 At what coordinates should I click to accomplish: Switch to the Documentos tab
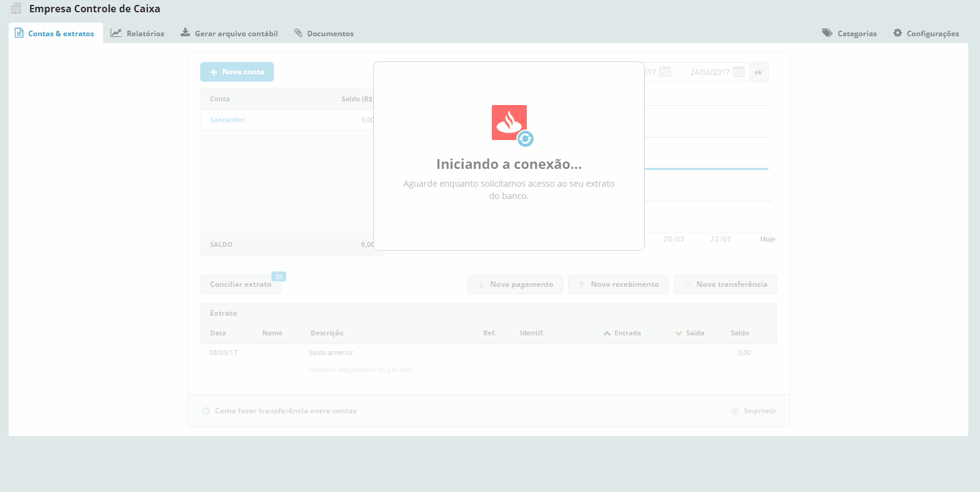[x=324, y=33]
